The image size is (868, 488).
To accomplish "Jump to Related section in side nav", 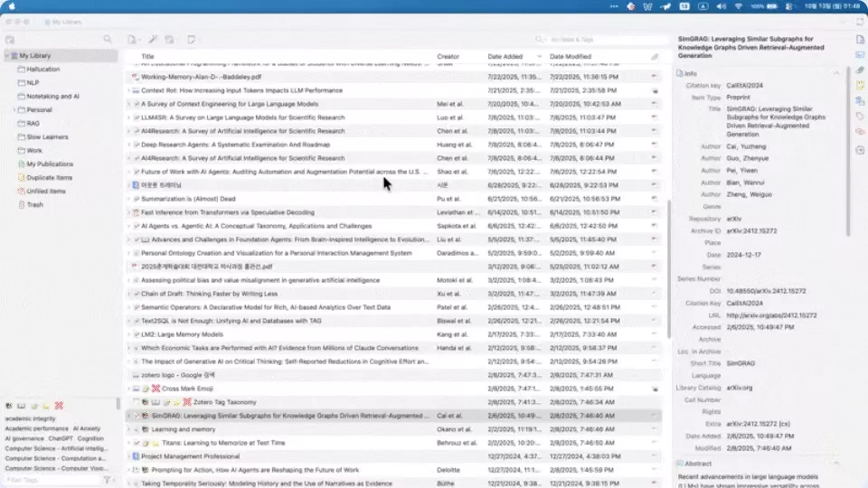I will pos(860,132).
